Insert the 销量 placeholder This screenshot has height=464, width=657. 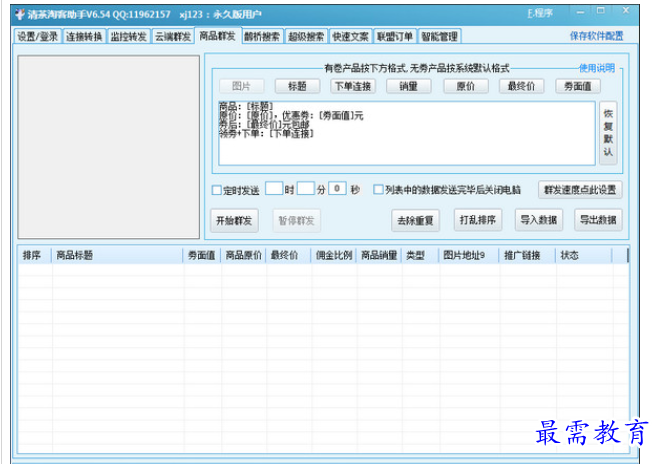click(409, 86)
